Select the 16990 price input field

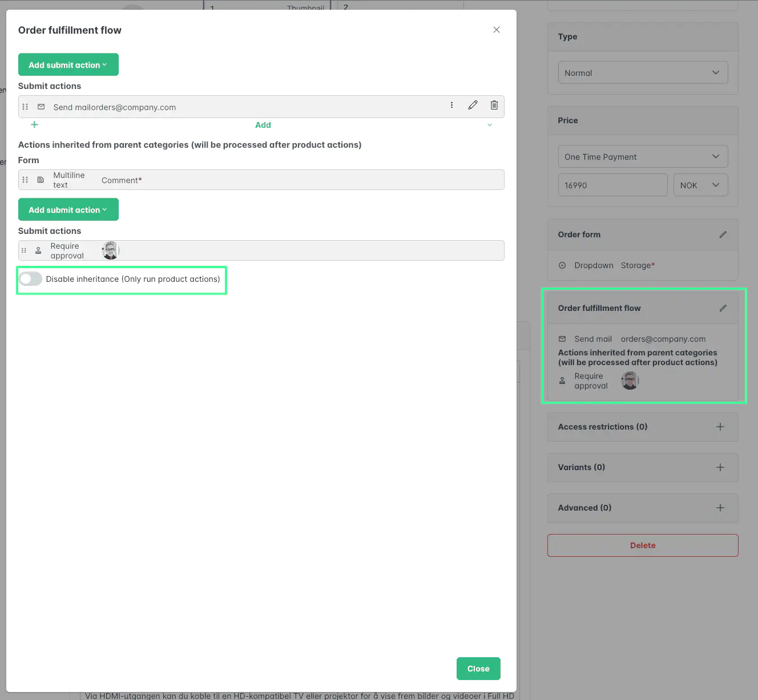coord(612,185)
